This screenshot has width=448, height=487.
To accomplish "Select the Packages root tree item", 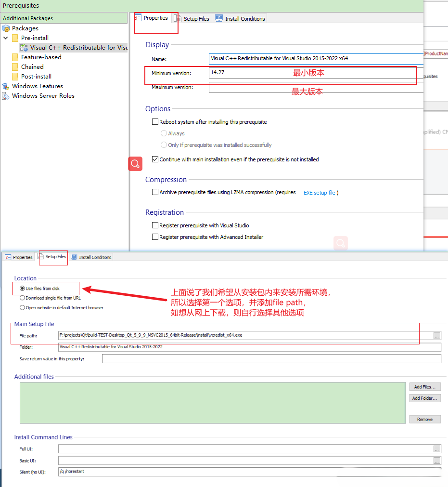I will point(25,28).
